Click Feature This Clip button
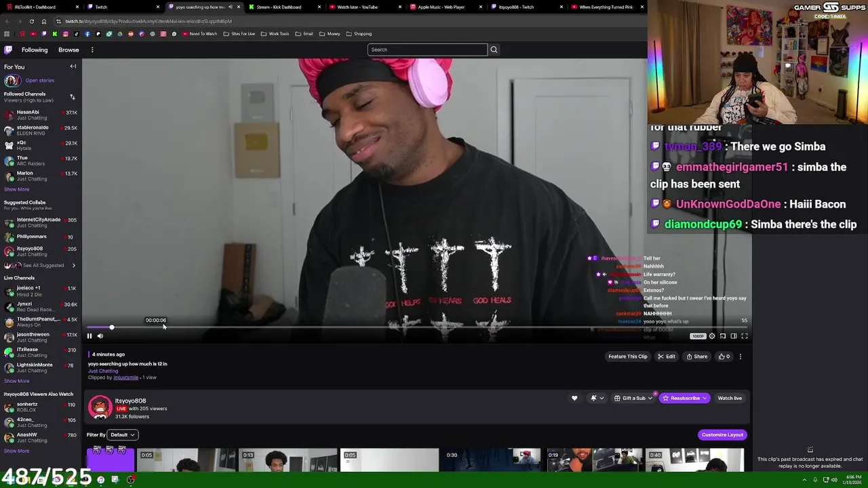The height and width of the screenshot is (488, 868). (627, 357)
